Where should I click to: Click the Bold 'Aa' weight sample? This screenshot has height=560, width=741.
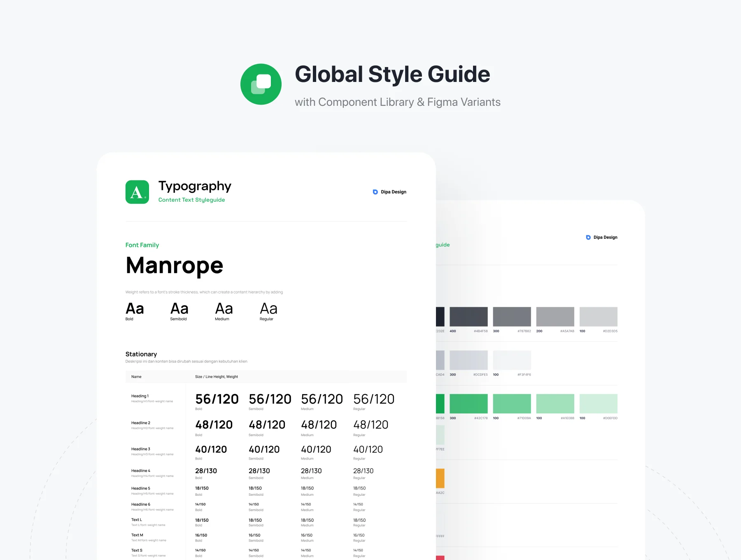[x=135, y=308]
